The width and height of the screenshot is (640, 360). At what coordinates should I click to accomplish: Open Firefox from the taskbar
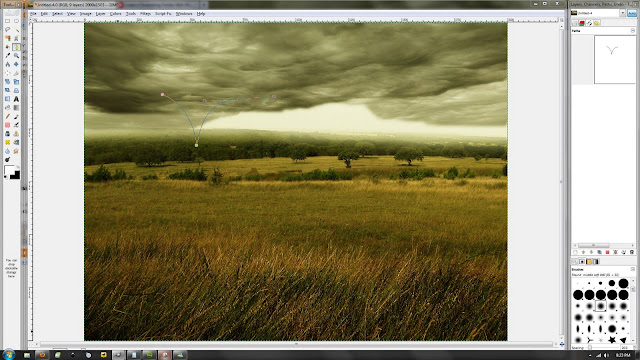click(42, 355)
